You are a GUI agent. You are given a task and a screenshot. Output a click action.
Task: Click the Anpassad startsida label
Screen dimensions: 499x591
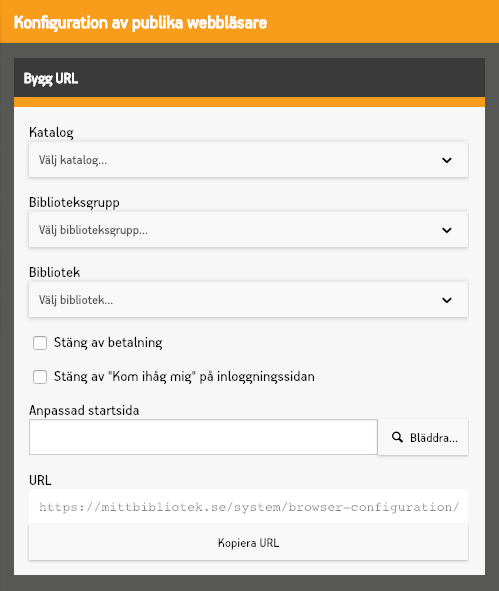tap(84, 410)
